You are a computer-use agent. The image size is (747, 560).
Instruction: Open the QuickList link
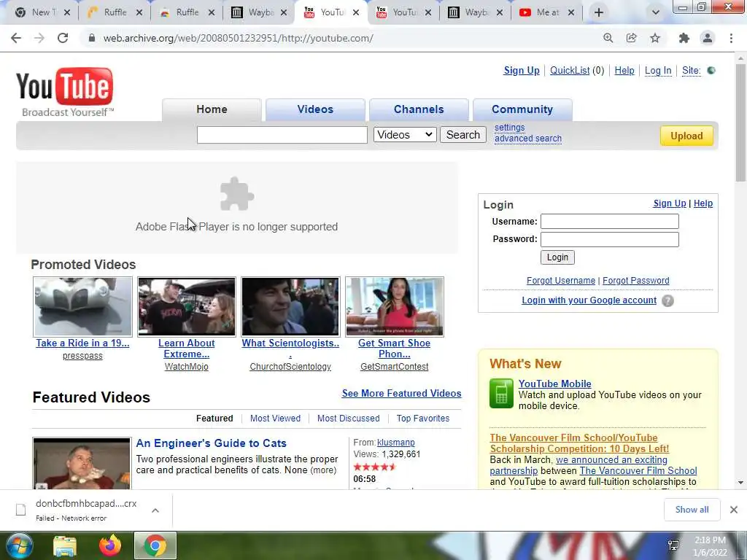(570, 71)
